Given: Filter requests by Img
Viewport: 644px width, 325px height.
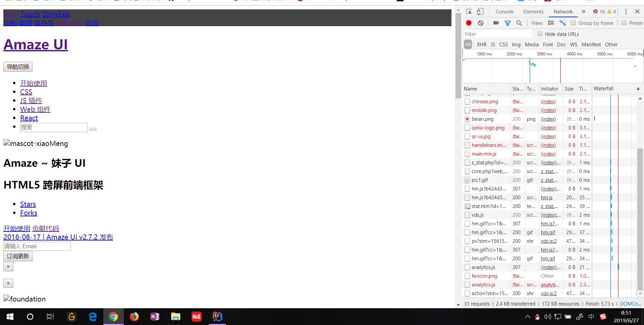Looking at the screenshot, I should pos(516,45).
